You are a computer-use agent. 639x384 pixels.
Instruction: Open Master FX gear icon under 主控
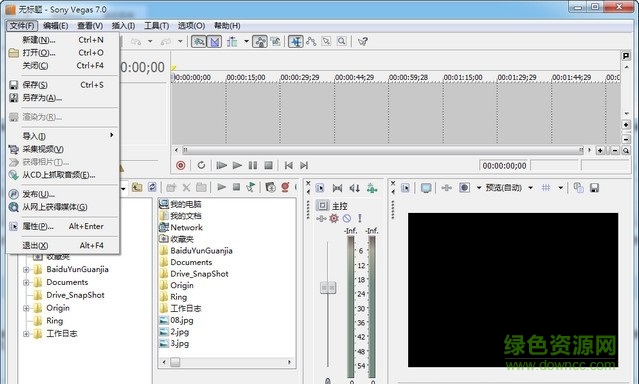click(x=334, y=218)
